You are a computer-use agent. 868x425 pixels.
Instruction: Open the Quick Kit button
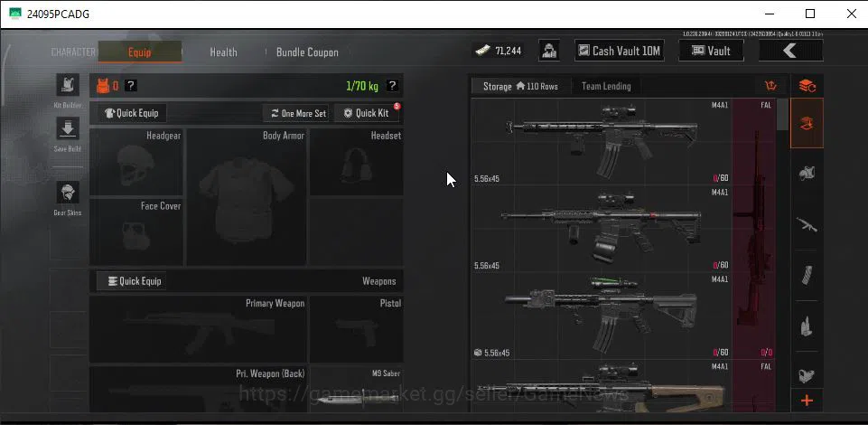[367, 113]
